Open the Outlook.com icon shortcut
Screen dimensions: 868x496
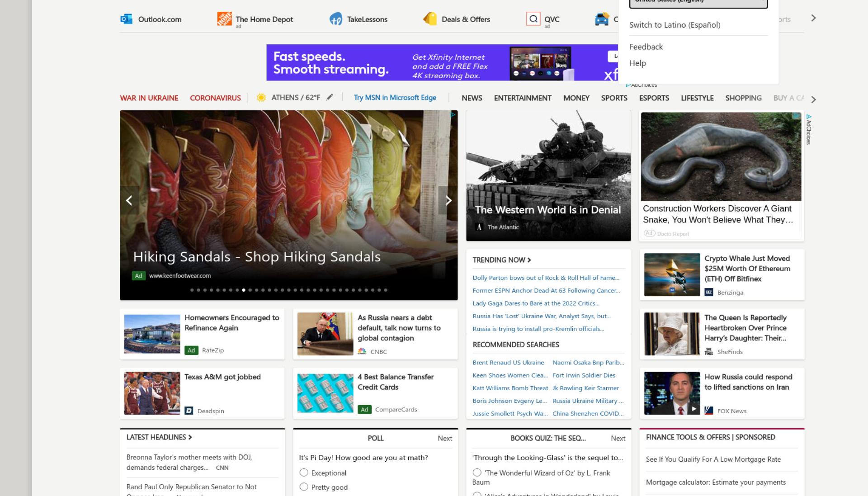(126, 19)
